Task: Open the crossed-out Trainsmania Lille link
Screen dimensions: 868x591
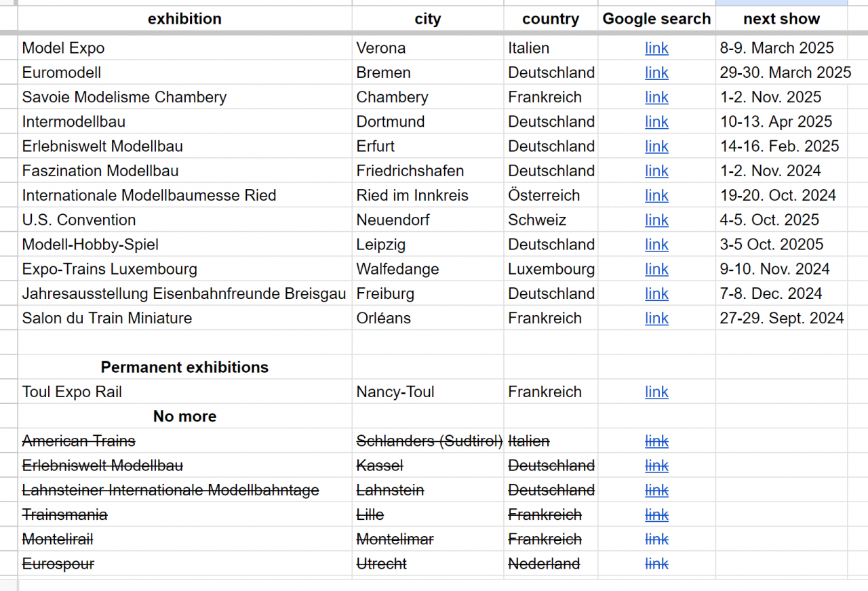Action: click(656, 515)
